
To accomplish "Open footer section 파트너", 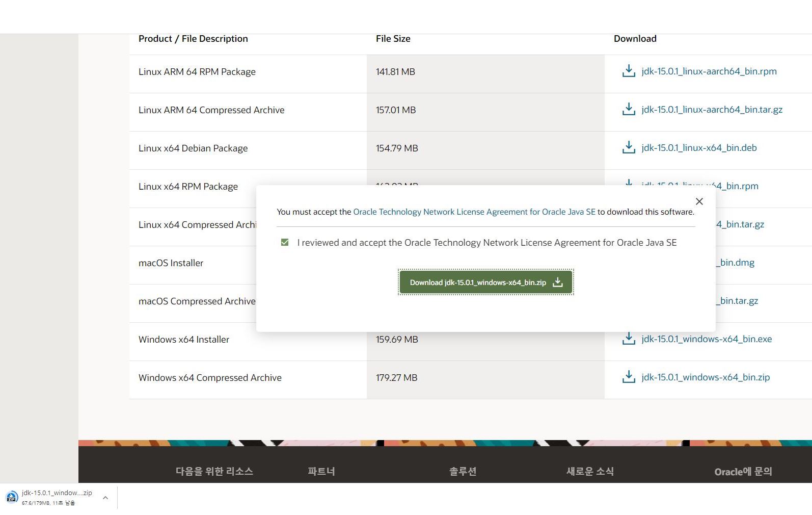I will tap(321, 471).
